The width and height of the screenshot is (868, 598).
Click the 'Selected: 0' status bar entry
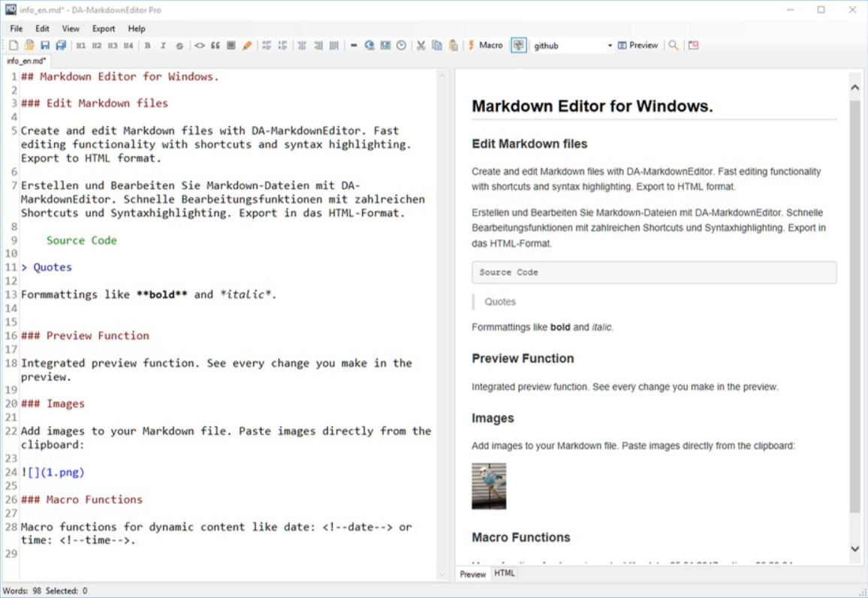pos(66,590)
